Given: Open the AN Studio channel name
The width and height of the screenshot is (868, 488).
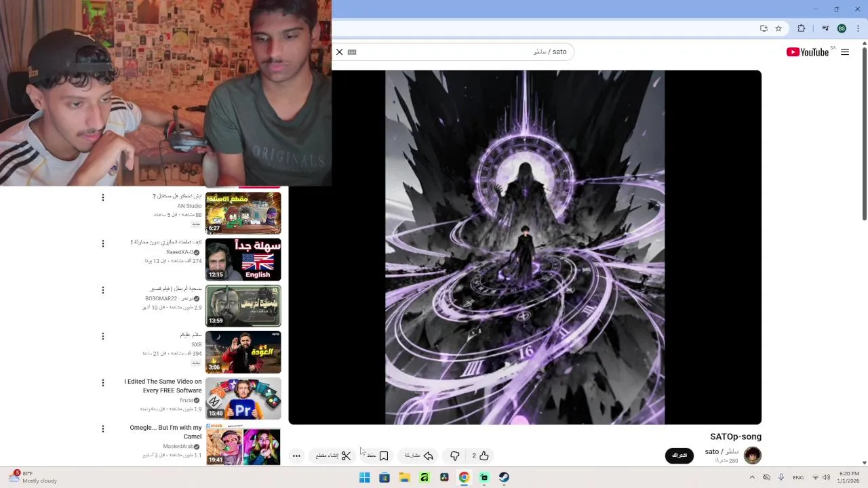Looking at the screenshot, I should [x=189, y=206].
